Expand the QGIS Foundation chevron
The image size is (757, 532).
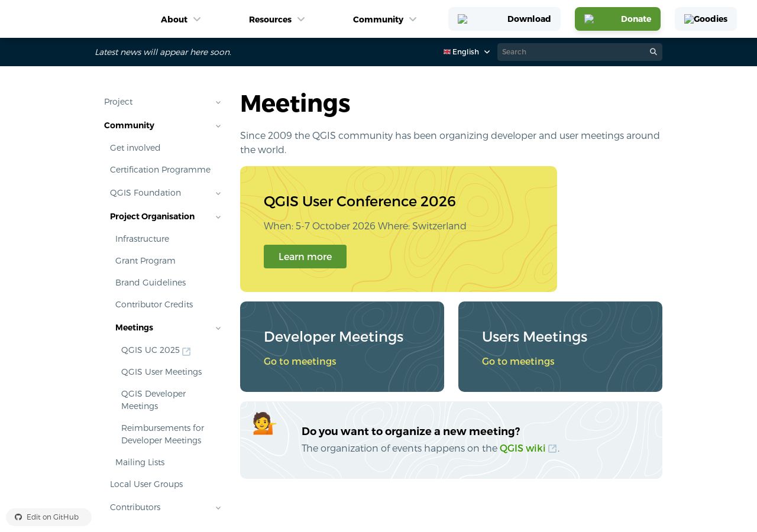click(218, 193)
